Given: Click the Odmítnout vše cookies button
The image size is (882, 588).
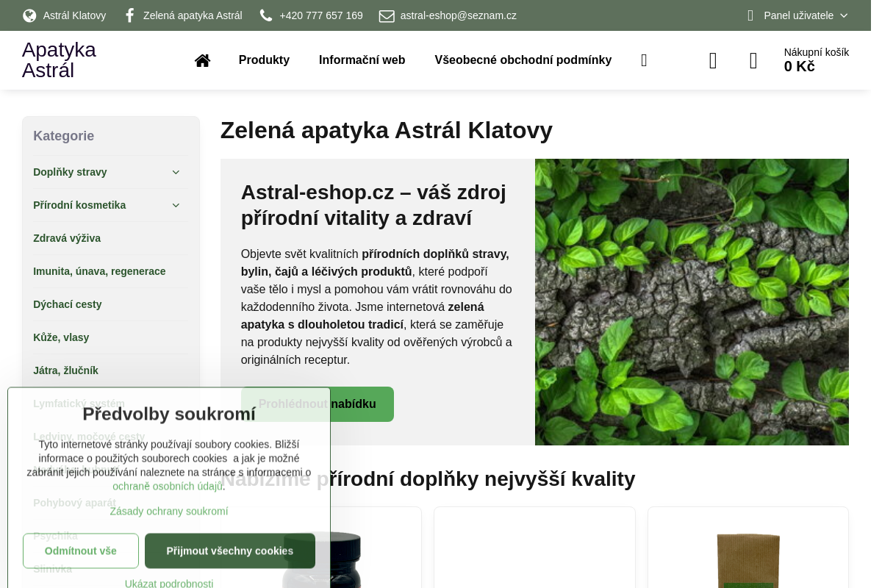Looking at the screenshot, I should click(x=81, y=551).
